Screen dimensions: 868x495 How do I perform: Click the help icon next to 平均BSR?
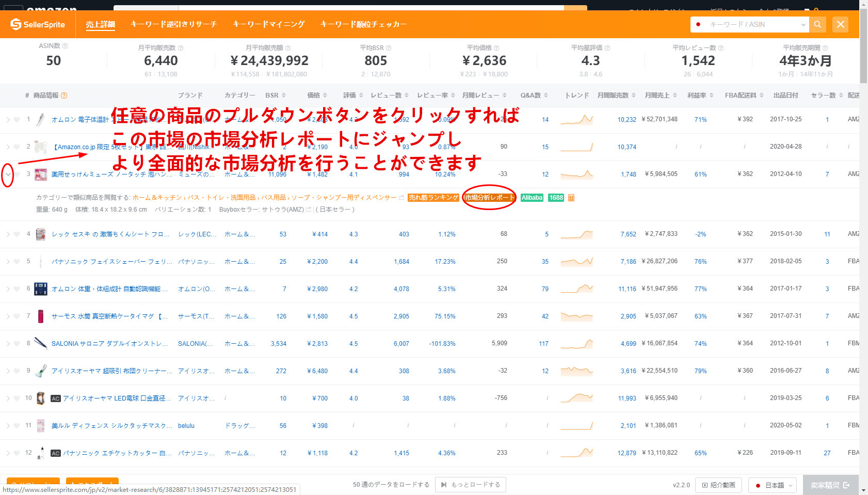[x=389, y=48]
